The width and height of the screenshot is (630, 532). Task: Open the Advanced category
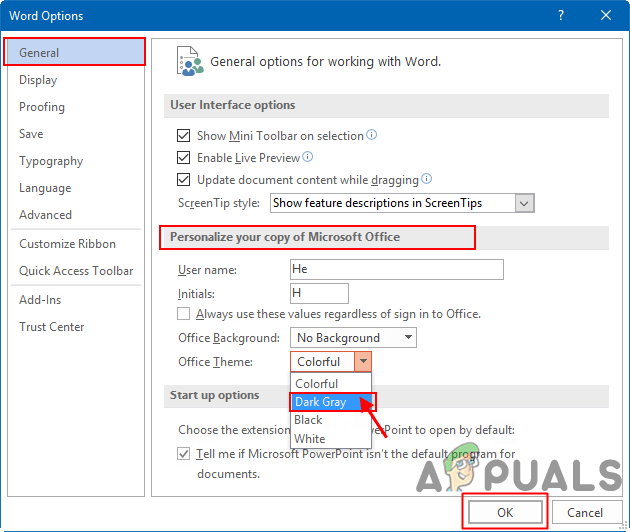tap(75, 215)
